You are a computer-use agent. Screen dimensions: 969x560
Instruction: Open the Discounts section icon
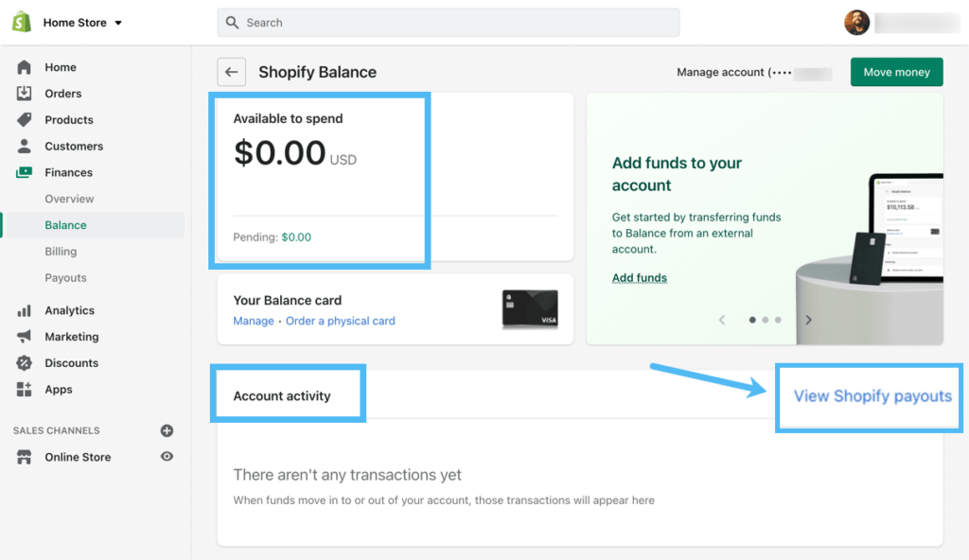[25, 363]
